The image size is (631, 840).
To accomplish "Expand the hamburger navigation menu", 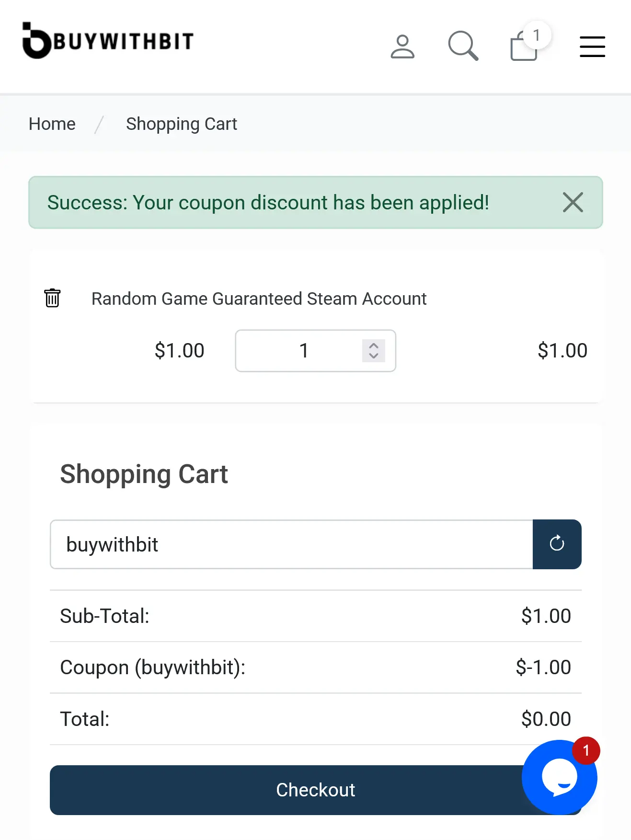I will tap(592, 46).
